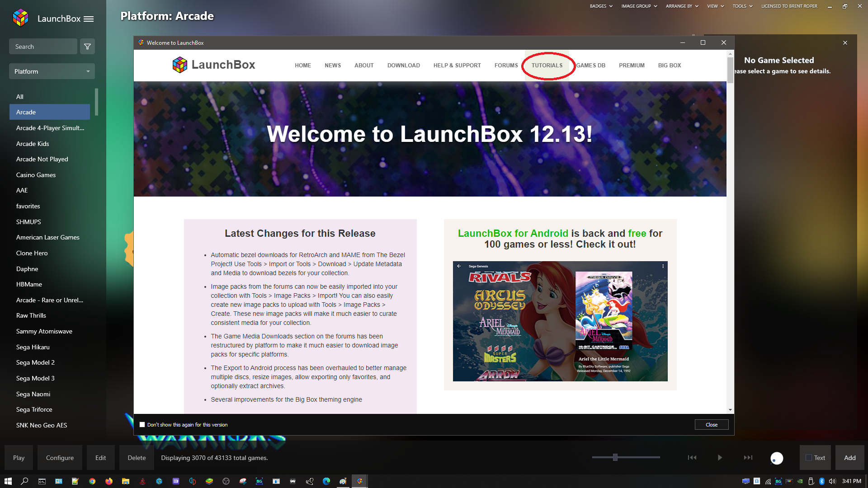Click into the Search field

pyautogui.click(x=43, y=47)
